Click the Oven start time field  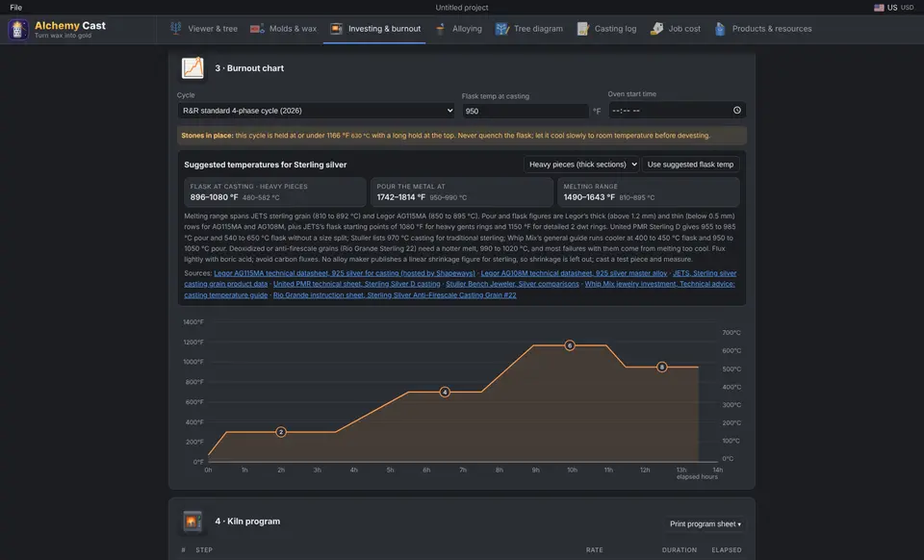(x=677, y=110)
